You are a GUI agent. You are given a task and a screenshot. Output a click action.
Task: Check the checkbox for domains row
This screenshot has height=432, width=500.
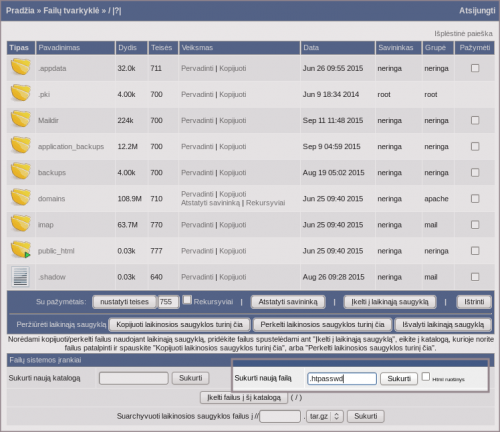(475, 199)
